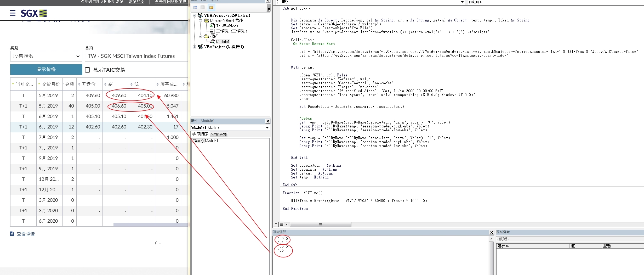Screen dimensions: 644x275
Task: Open the 类别 股票指数 dropdown
Action: [46, 56]
